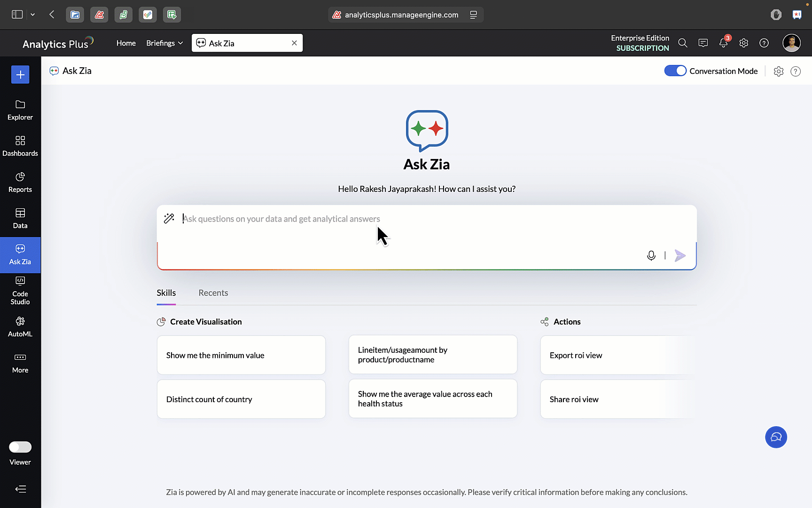
Task: Switch to the Recents tab
Action: (x=213, y=293)
